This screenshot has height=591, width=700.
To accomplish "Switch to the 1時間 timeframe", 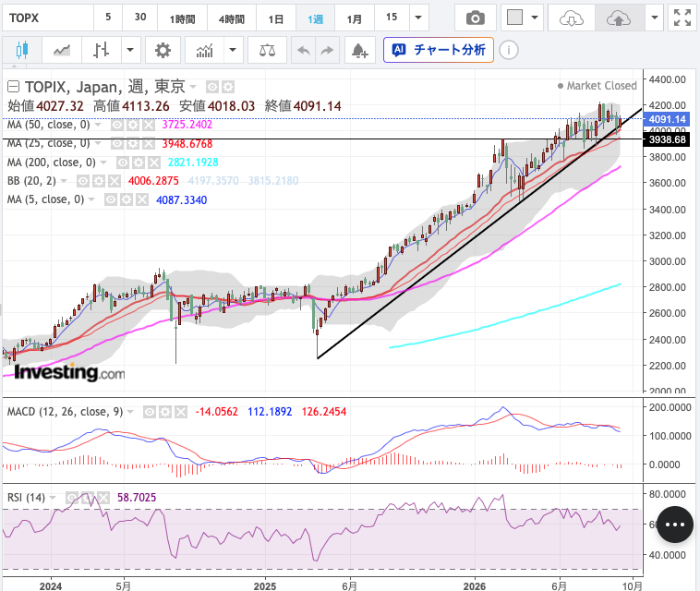I will click(x=183, y=18).
